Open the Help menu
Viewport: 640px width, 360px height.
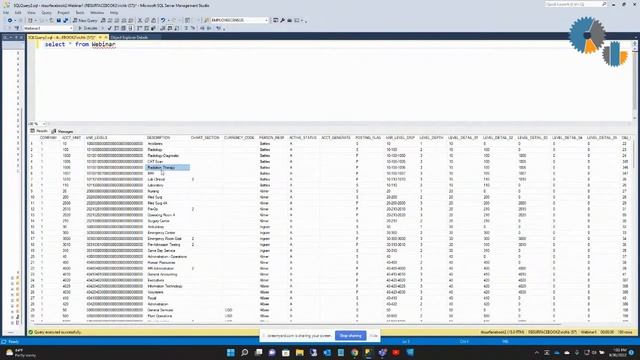click(114, 13)
